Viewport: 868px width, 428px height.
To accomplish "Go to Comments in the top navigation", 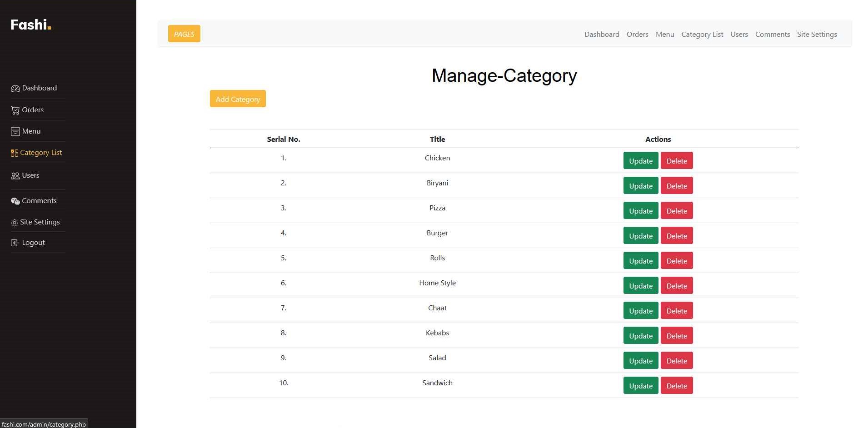I will pos(772,35).
